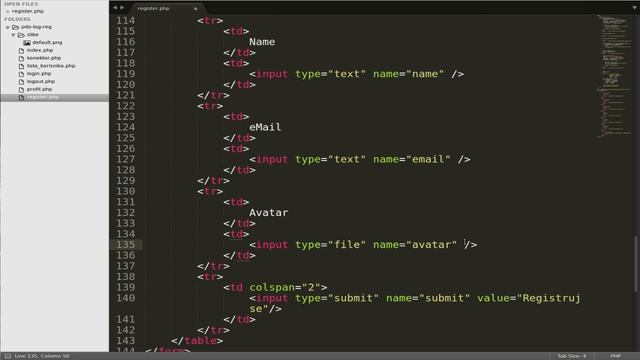
Task: Click the konektor.php file icon
Action: click(x=21, y=58)
